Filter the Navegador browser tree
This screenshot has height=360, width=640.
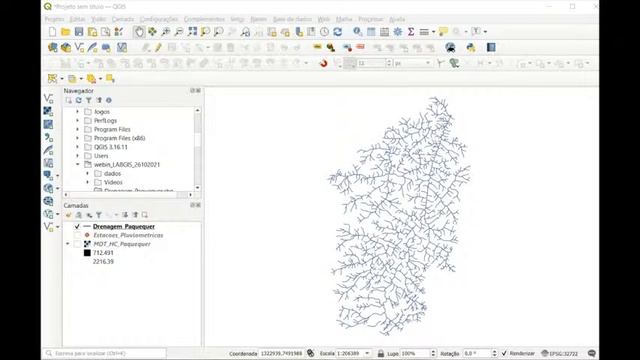click(89, 100)
